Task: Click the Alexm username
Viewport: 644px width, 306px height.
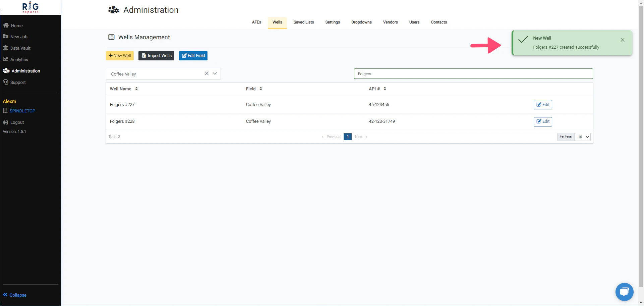Action: coord(9,101)
